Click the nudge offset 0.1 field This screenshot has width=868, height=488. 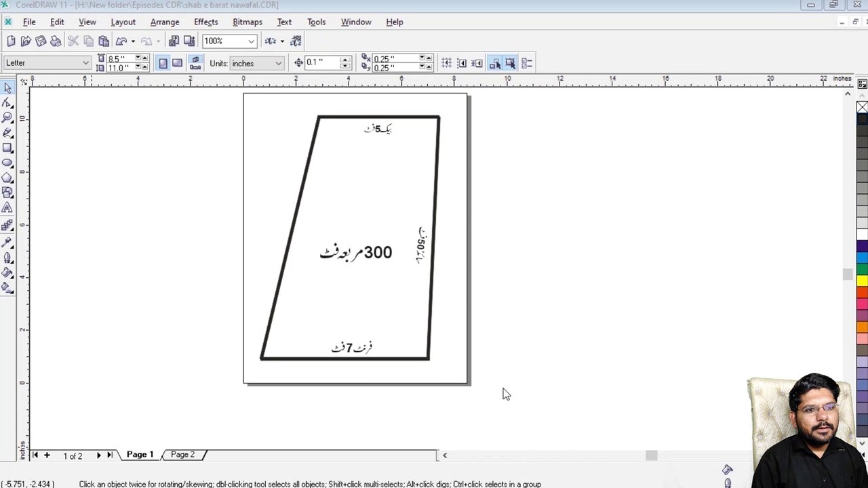[x=322, y=63]
